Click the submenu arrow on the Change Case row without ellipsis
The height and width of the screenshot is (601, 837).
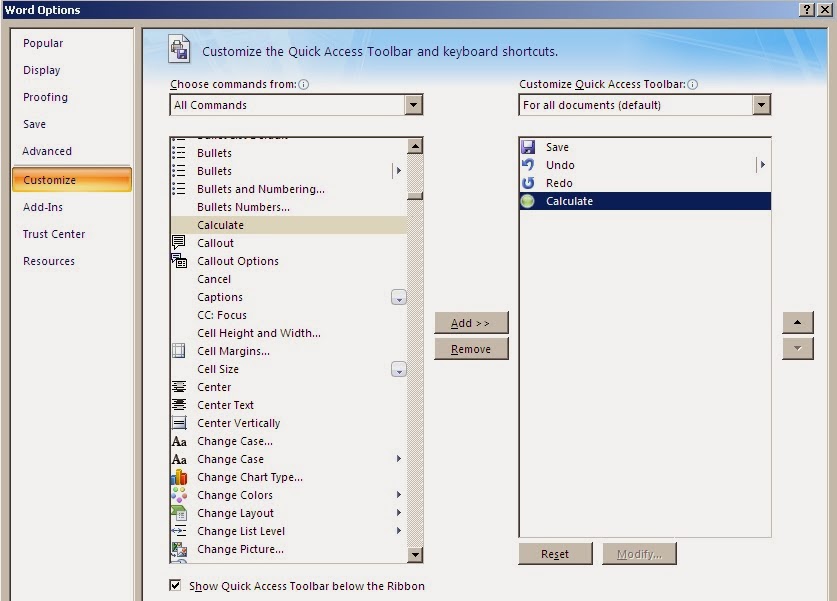pyautogui.click(x=399, y=458)
